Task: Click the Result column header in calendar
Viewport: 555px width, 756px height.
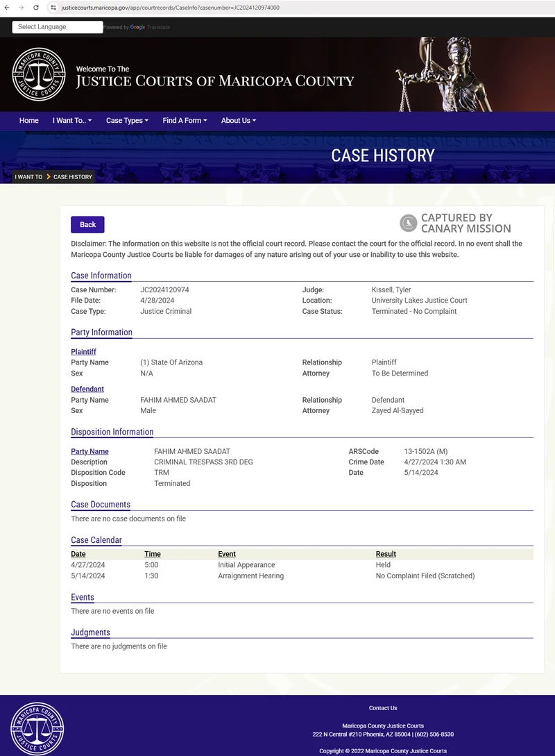Action: (386, 554)
